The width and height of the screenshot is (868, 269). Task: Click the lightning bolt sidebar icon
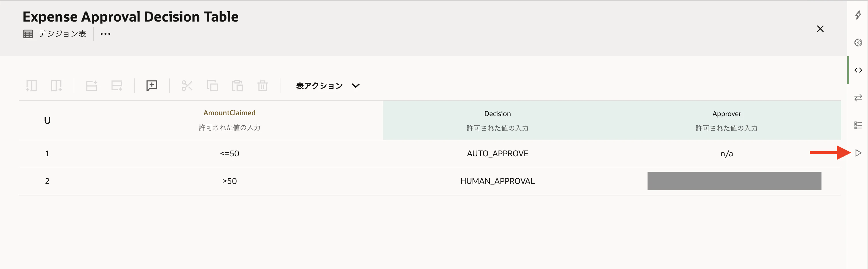858,15
